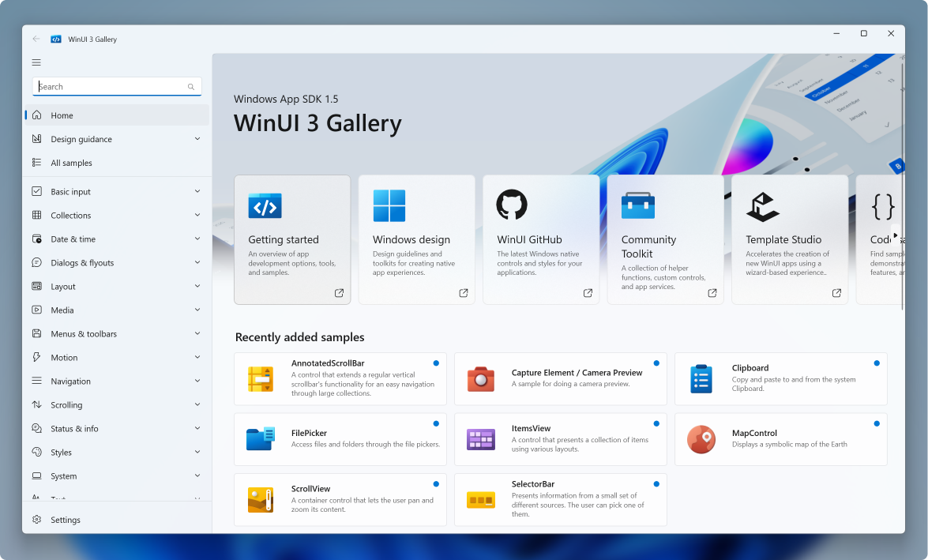Image resolution: width=928 pixels, height=560 pixels.
Task: Click the Home house icon
Action: tap(36, 115)
